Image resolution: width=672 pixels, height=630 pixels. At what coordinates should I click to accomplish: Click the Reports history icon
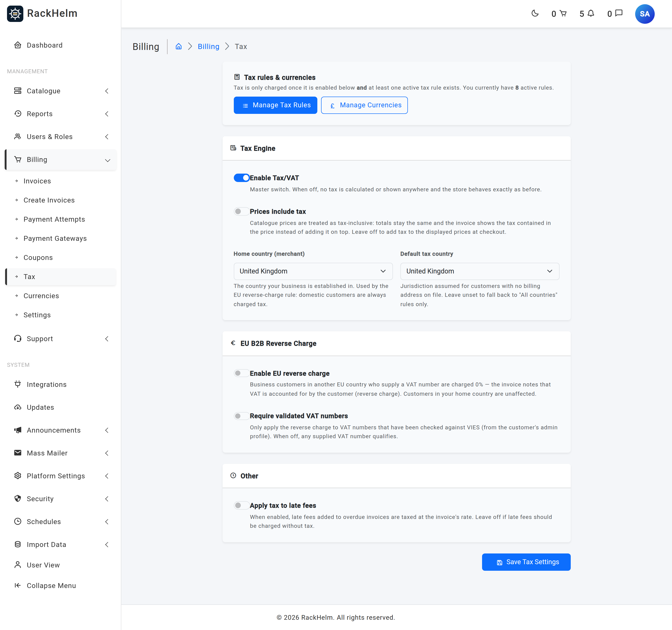(x=18, y=114)
